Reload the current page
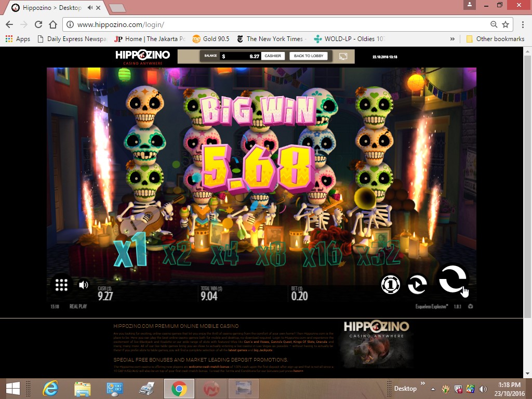Image resolution: width=532 pixels, height=399 pixels. click(38, 24)
